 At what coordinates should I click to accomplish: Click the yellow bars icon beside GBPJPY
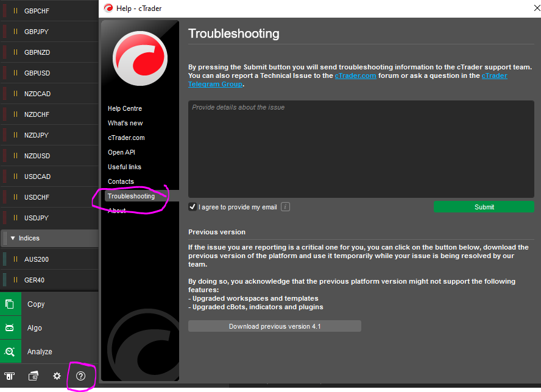tap(15, 32)
